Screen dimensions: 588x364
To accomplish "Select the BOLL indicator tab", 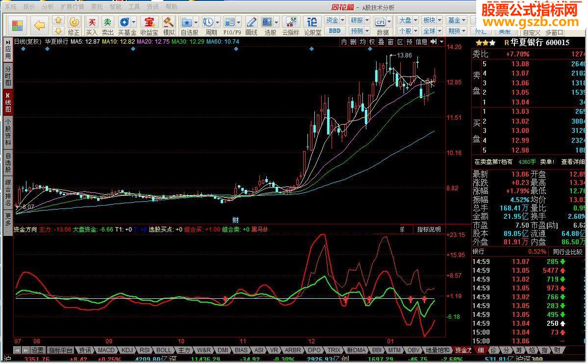I will point(164,350).
